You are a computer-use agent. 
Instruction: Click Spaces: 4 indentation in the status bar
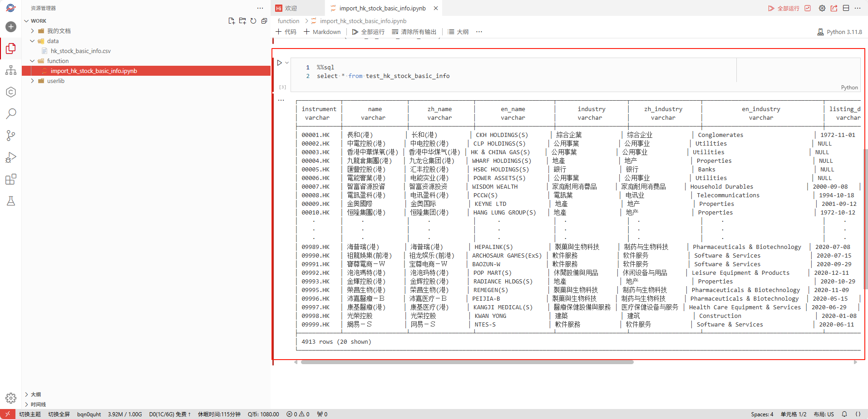coord(762,414)
